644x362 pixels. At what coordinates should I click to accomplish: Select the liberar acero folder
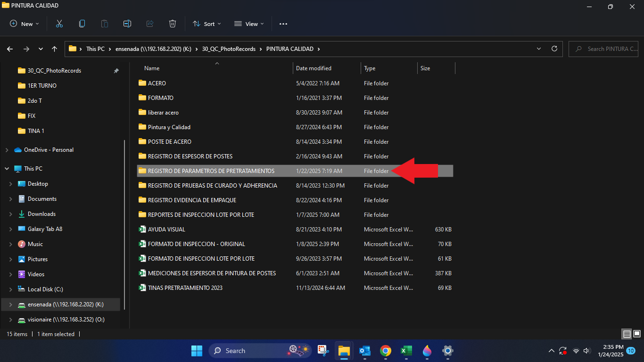[163, 113]
